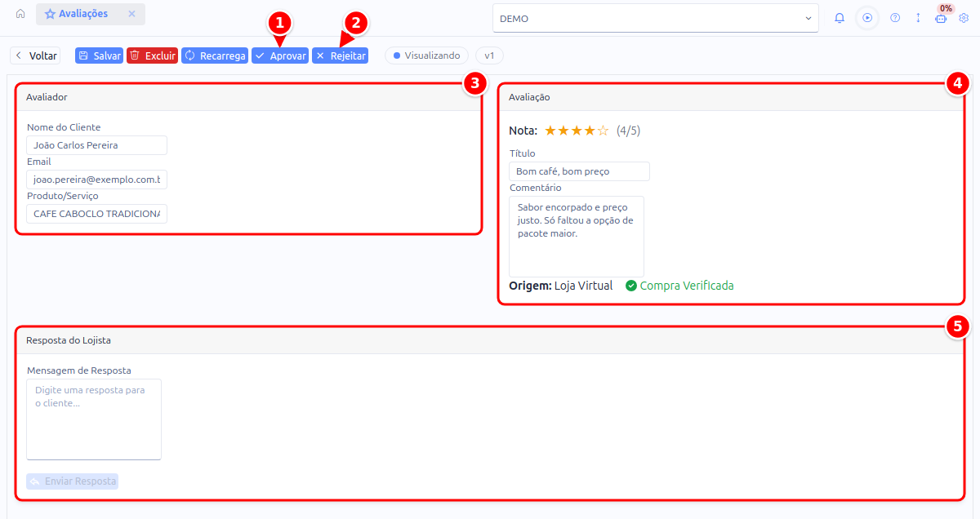Click inside the Comentário text area

click(x=577, y=237)
